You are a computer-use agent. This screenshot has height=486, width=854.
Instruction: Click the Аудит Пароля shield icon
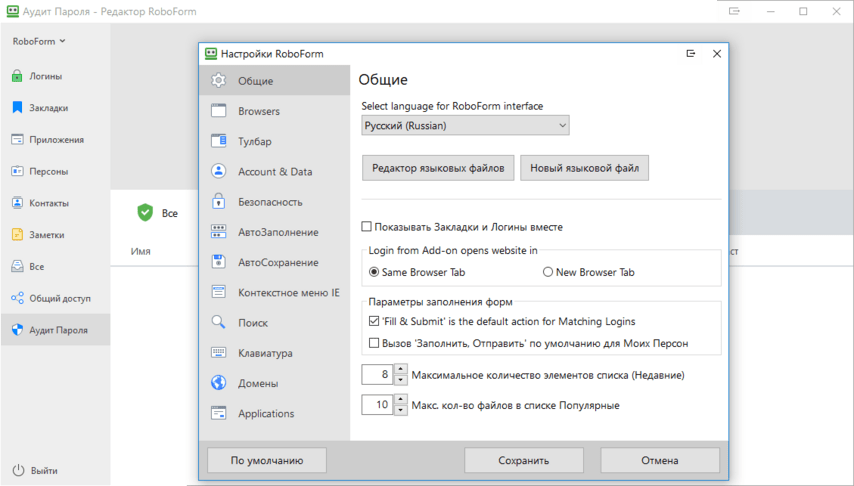pos(17,330)
